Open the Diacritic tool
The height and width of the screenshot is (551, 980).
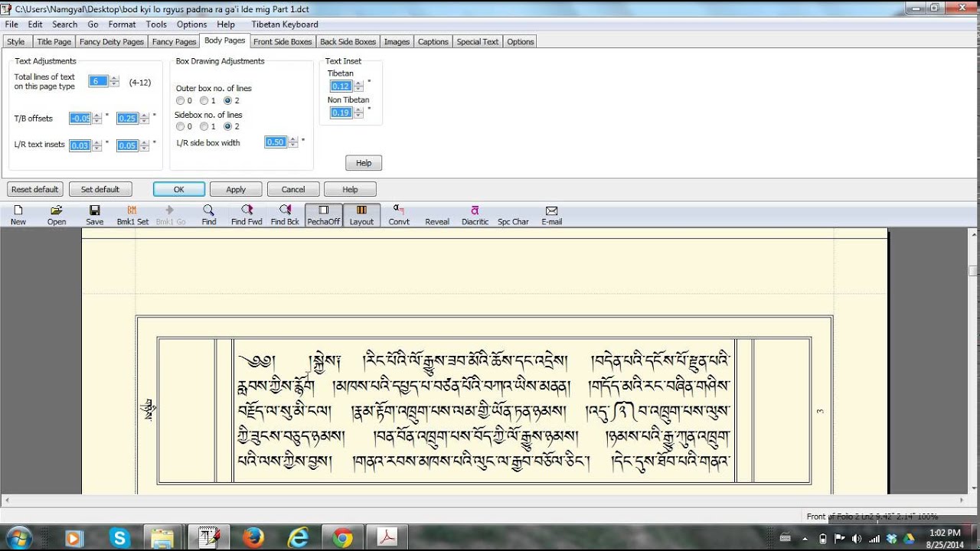point(475,215)
